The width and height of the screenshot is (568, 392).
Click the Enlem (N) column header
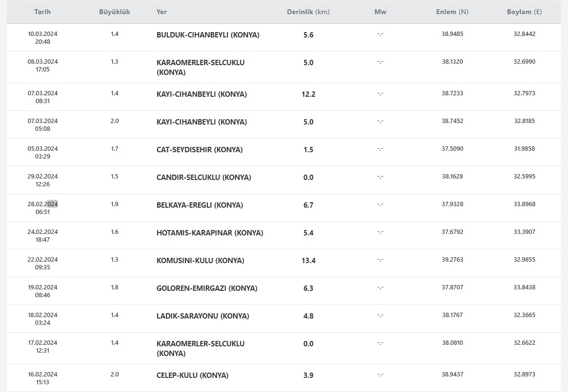(x=452, y=12)
